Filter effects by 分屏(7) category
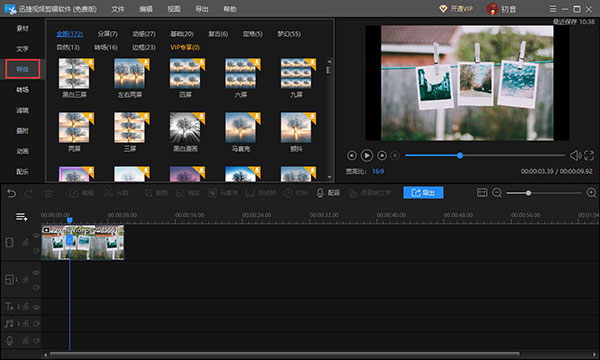 click(107, 34)
